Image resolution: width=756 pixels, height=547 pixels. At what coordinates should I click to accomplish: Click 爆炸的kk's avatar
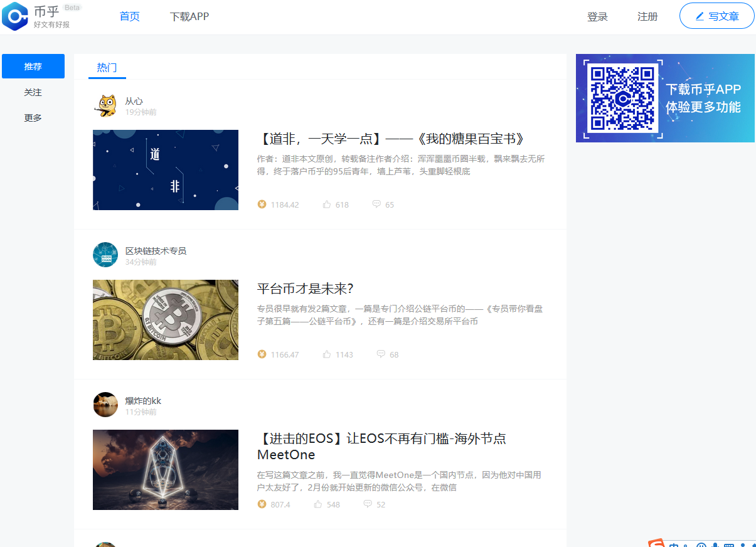[x=105, y=405]
